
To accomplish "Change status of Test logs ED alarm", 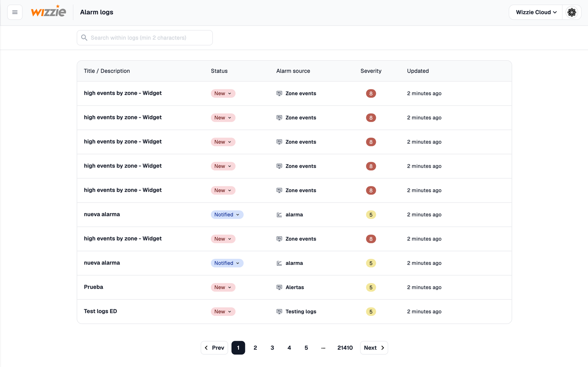I will click(x=223, y=312).
